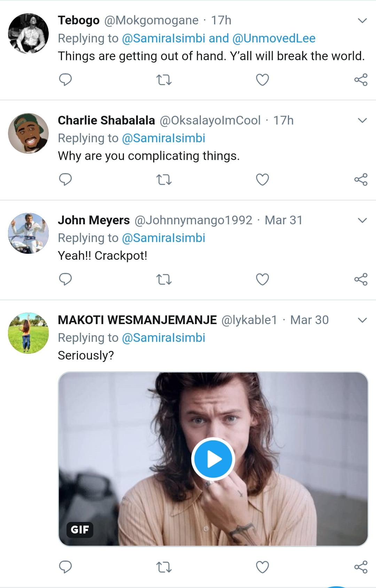This screenshot has width=376, height=588.
Task: Reply to John Meyers' Crackpot tweet
Action: pyautogui.click(x=65, y=279)
